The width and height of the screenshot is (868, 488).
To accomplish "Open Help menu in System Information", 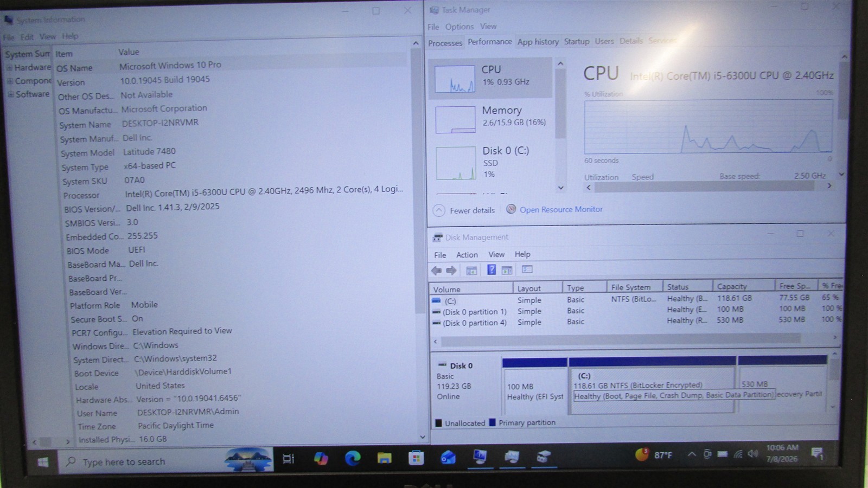I will coord(70,36).
